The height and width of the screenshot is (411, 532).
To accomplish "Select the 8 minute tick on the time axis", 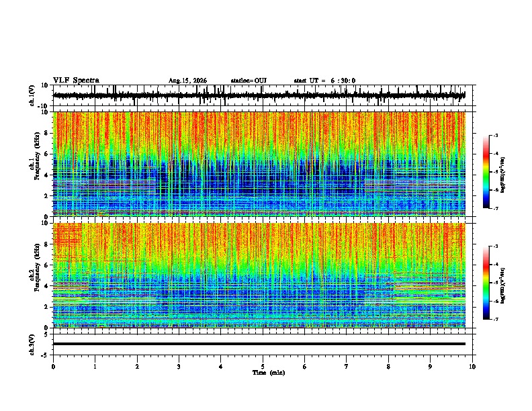I will point(388,367).
